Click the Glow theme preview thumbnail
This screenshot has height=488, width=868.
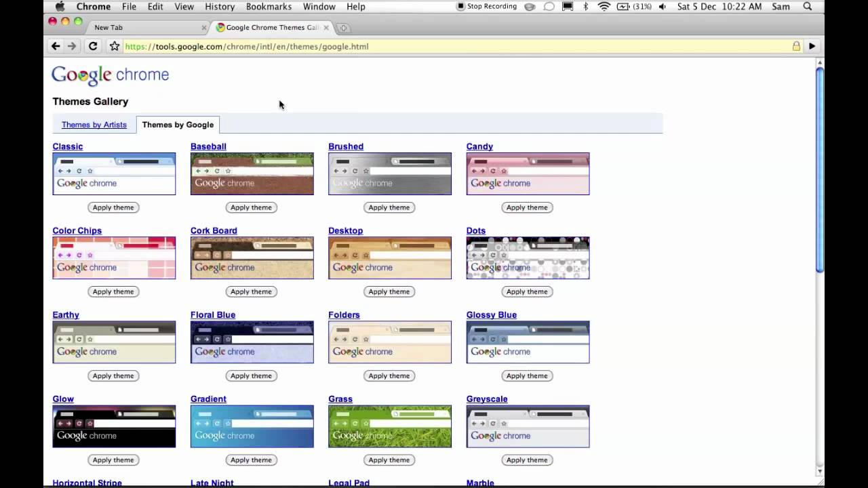pos(114,426)
